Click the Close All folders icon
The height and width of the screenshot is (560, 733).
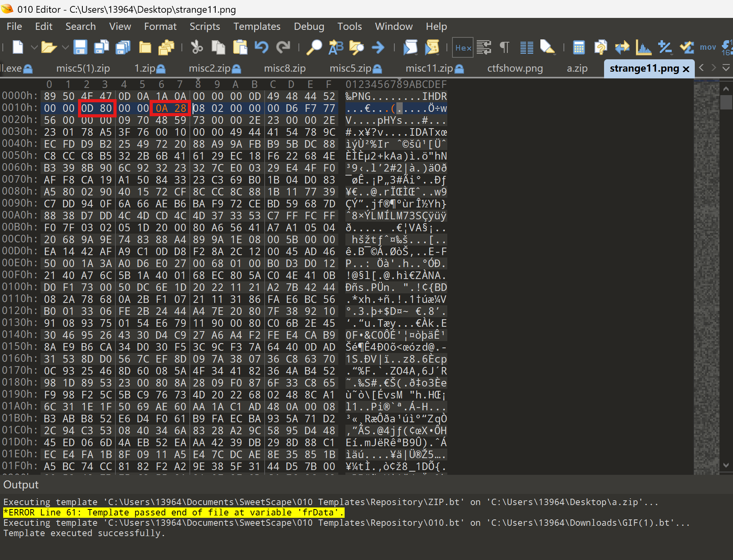pyautogui.click(x=166, y=47)
